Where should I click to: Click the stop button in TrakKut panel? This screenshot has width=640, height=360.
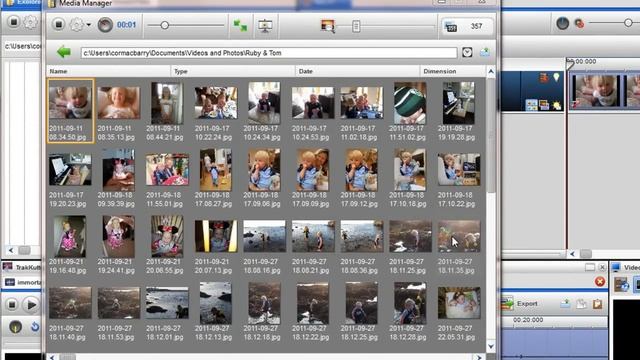[12, 304]
